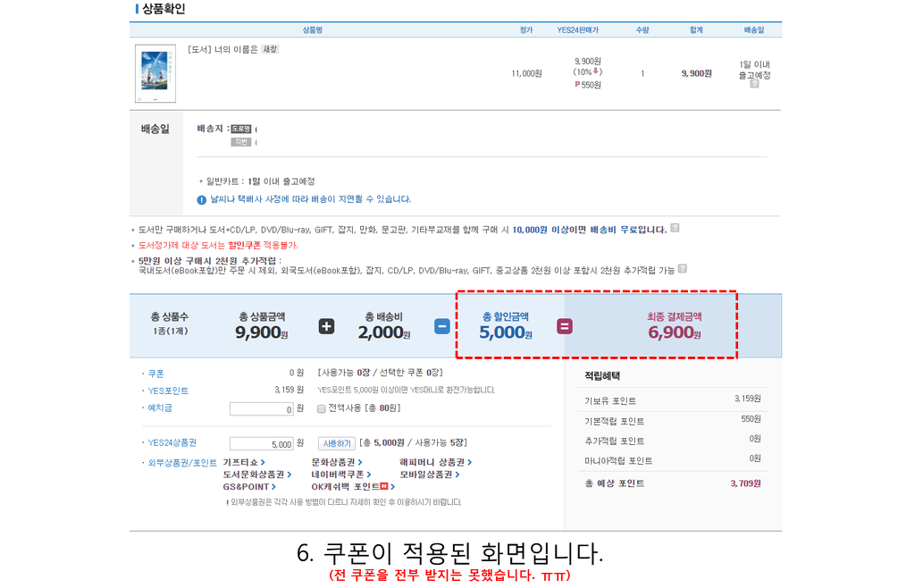Click help icon under 1일 이내 출고예정
The width and height of the screenshot is (915, 588).
[x=754, y=84]
